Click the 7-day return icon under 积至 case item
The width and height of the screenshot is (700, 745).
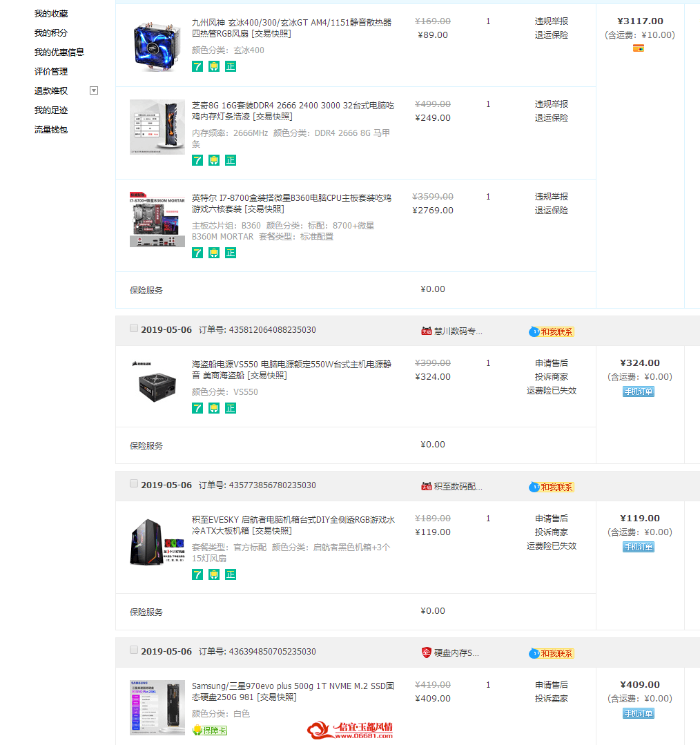(197, 574)
